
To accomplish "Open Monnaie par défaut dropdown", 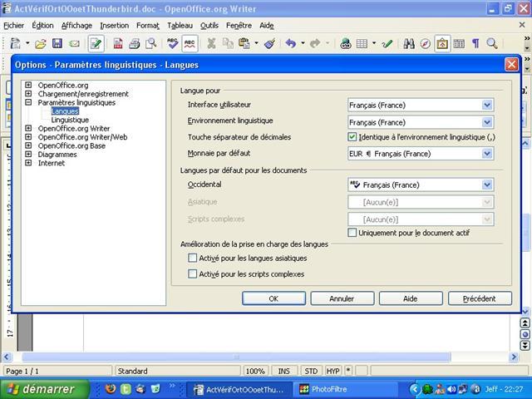I will coord(487,154).
